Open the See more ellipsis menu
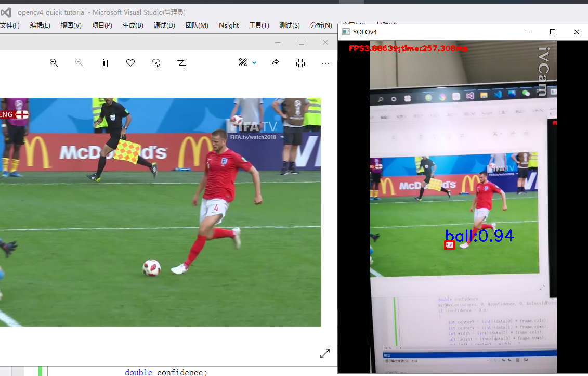588x376 pixels. tap(325, 63)
